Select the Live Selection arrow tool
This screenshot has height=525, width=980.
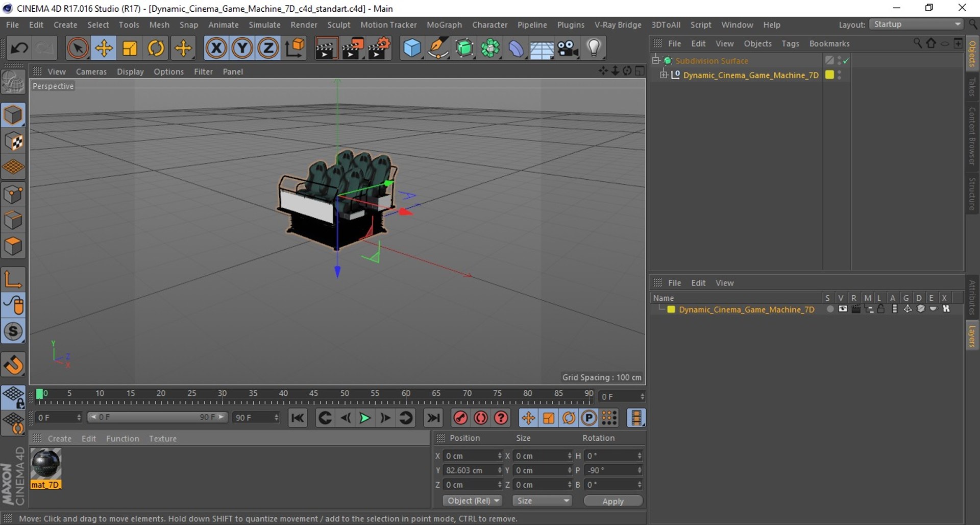(78, 49)
